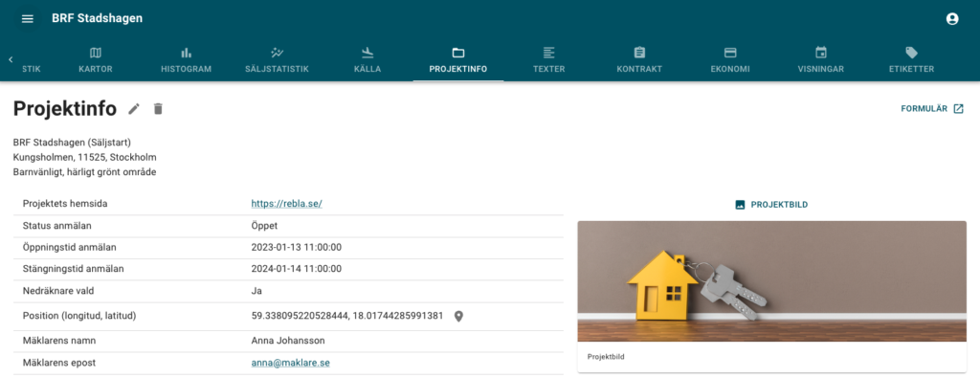Switch to the Histogram tab

pyautogui.click(x=187, y=60)
